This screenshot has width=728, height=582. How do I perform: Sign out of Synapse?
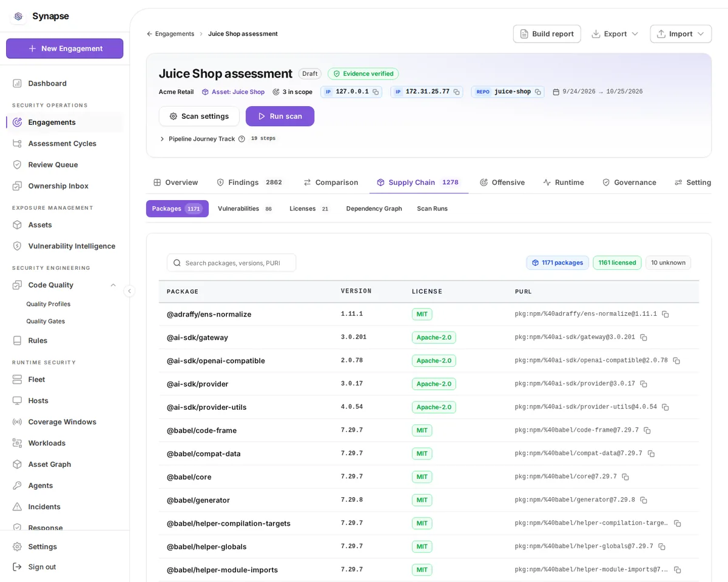[x=64, y=567]
